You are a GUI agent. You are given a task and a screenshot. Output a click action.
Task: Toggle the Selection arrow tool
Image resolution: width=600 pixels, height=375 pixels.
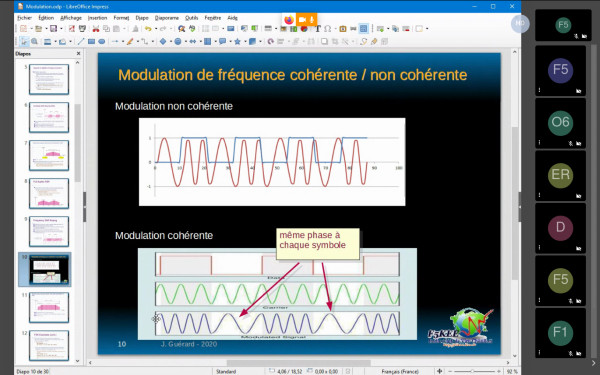pos(24,41)
